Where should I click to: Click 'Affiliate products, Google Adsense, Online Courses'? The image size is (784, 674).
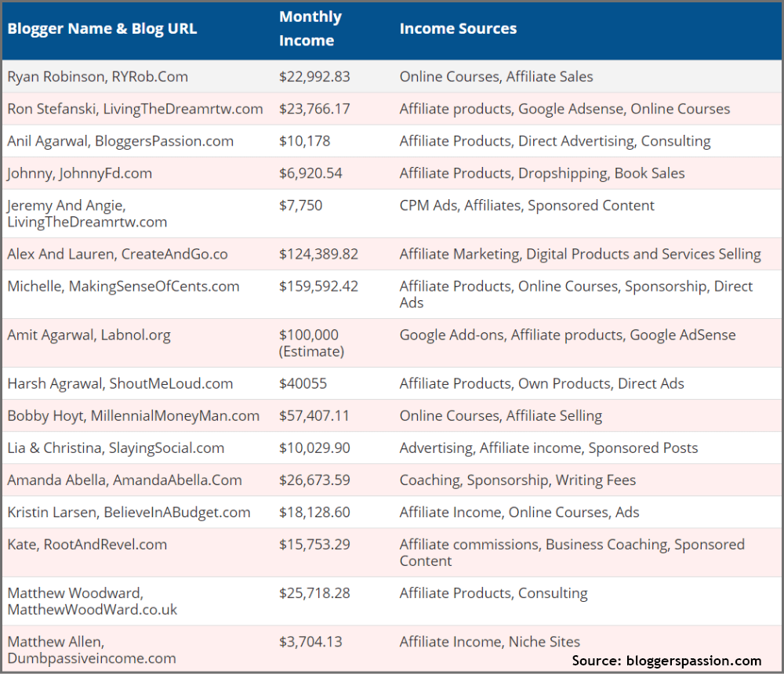pos(564,108)
